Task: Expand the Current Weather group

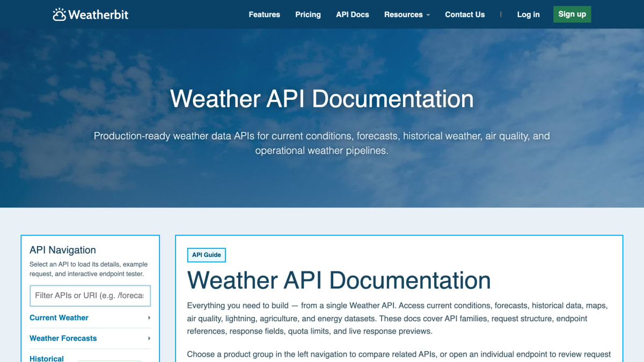Action: [x=90, y=318]
